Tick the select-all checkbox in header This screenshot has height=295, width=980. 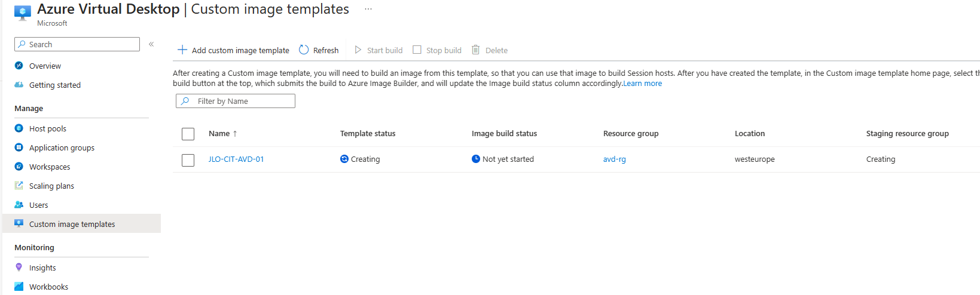[188, 134]
